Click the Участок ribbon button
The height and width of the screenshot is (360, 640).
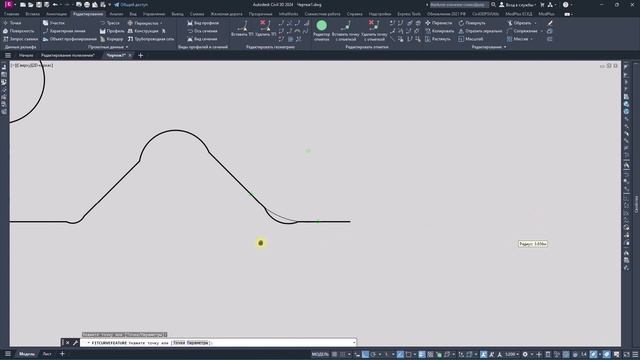point(54,23)
